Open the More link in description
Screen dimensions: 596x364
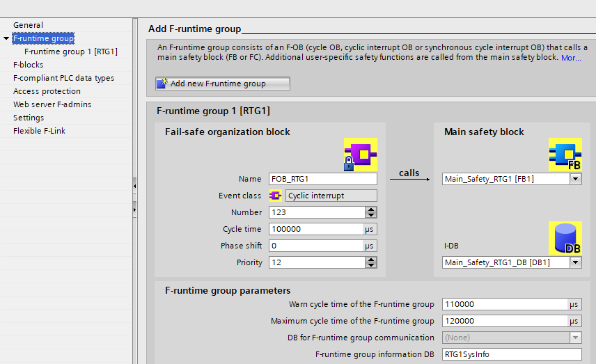point(571,58)
